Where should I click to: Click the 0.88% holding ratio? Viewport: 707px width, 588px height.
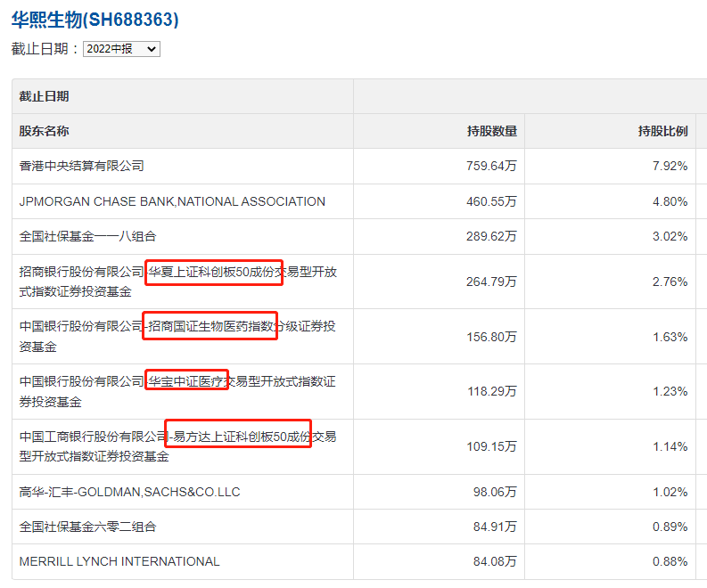(670, 561)
